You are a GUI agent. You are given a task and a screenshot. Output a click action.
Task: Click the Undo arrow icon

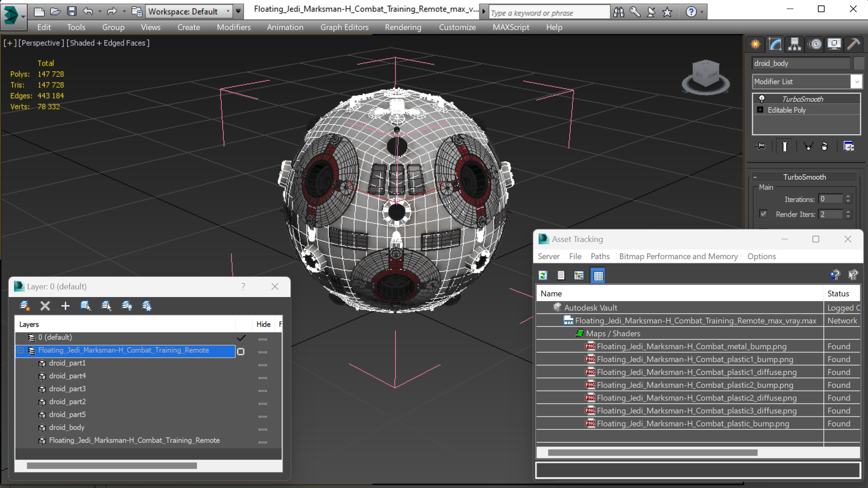click(88, 11)
